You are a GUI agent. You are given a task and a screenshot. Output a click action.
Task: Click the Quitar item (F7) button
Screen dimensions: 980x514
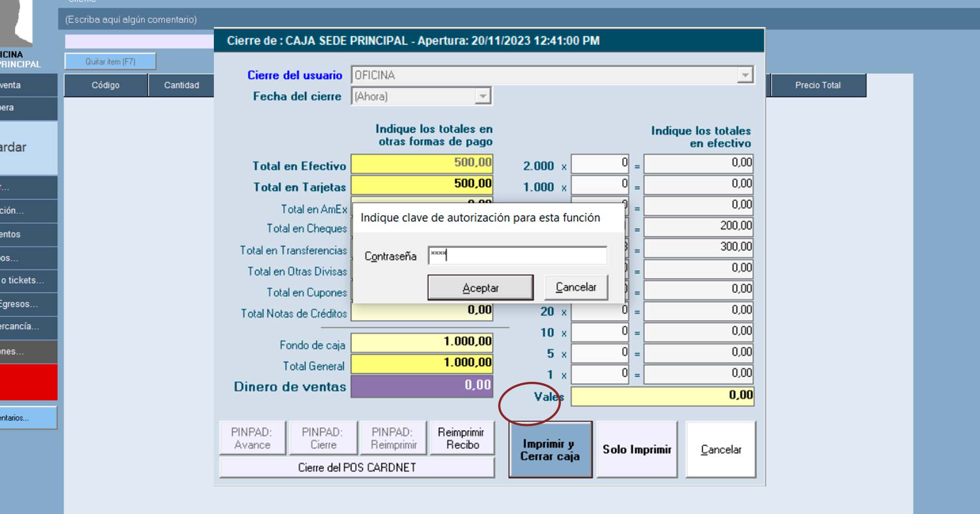point(110,62)
